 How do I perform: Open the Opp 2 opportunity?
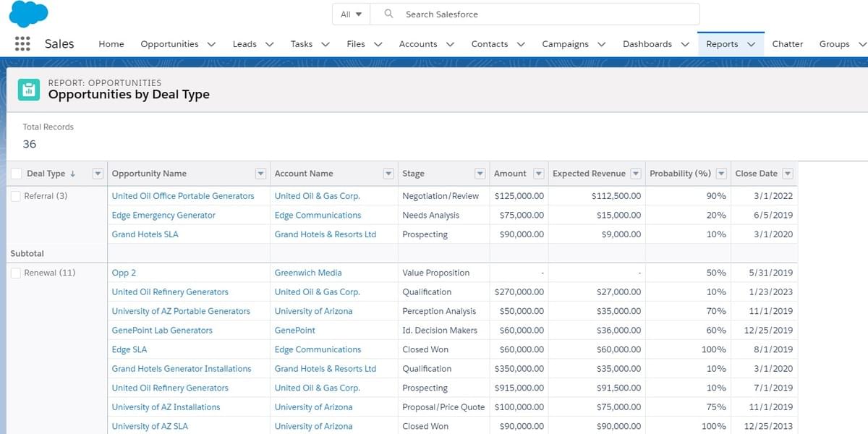click(x=124, y=273)
